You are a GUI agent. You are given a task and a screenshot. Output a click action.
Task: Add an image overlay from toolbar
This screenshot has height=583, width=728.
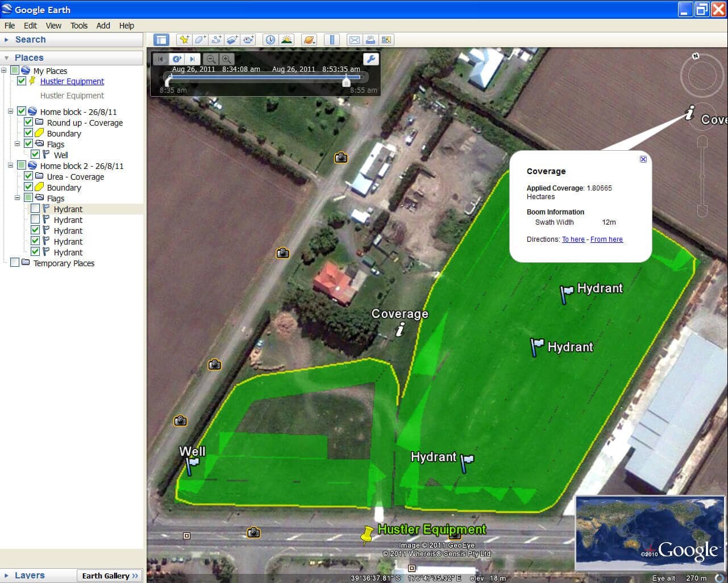pyautogui.click(x=232, y=40)
